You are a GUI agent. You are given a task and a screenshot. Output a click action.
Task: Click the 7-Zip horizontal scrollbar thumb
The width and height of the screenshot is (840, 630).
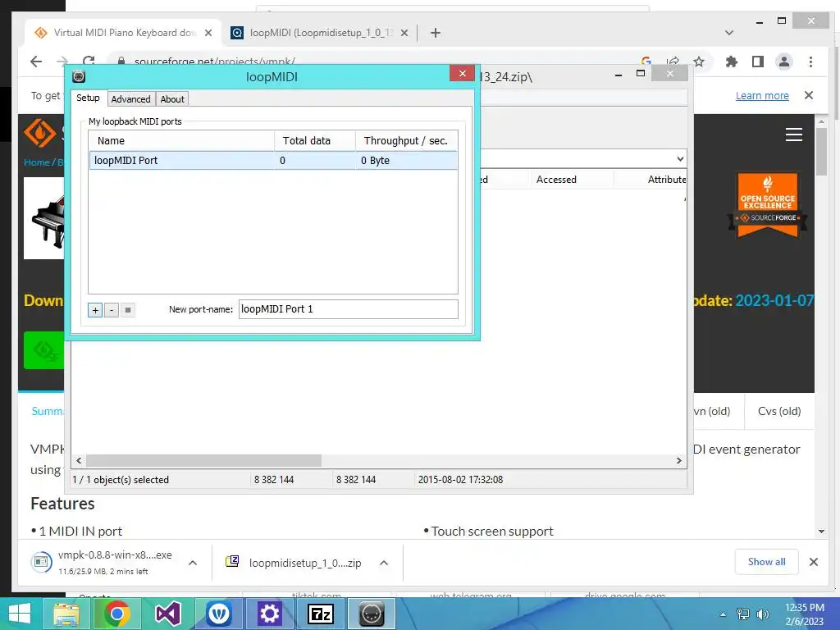[203, 461]
